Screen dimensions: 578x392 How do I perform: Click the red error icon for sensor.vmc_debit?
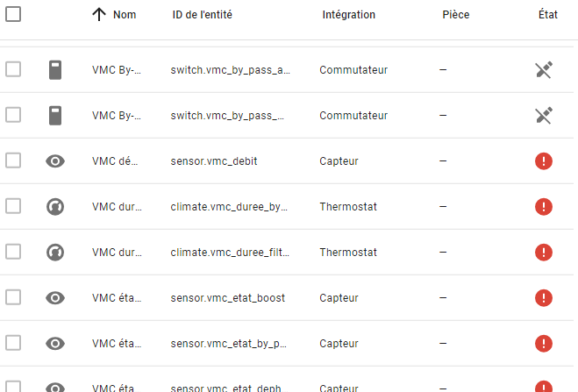click(544, 161)
